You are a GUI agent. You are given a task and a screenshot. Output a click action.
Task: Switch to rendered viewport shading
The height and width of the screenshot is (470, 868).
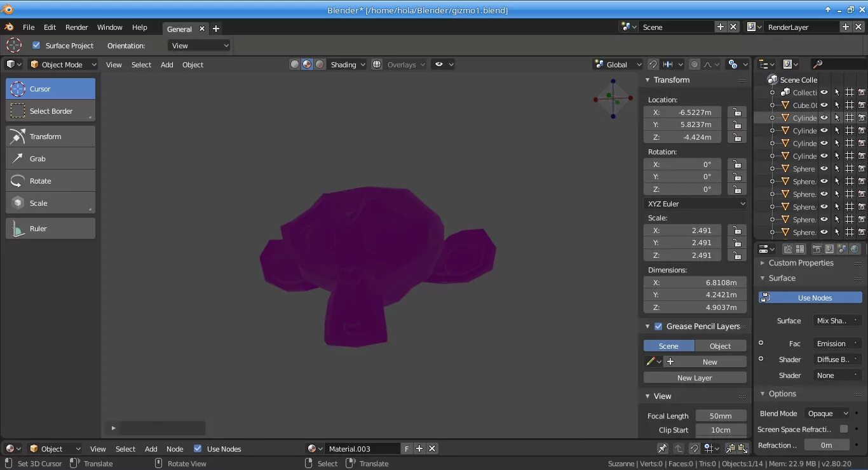pyautogui.click(x=320, y=64)
